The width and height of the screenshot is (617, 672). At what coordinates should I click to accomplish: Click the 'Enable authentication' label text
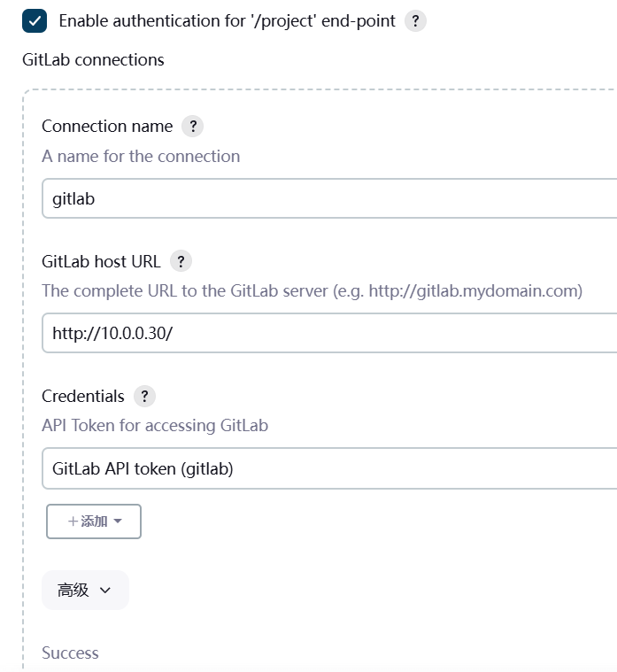pyautogui.click(x=227, y=20)
